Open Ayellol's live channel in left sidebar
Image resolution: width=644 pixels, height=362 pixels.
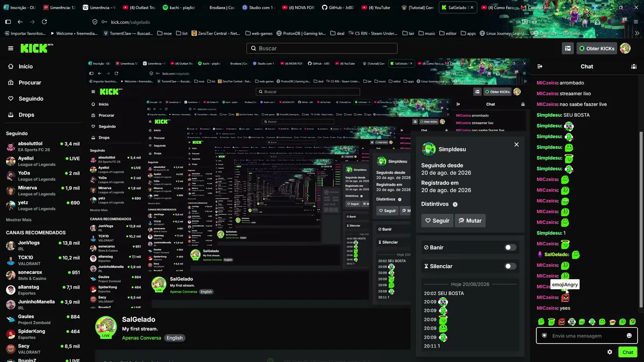42,161
